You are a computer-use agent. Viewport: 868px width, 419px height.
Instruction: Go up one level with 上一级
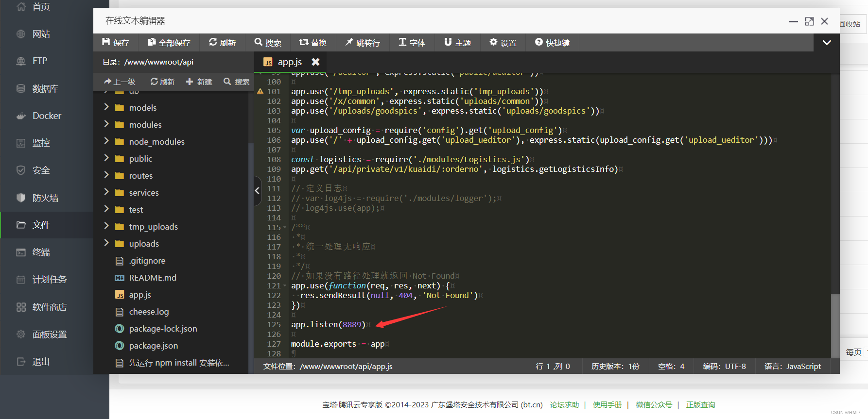(120, 82)
